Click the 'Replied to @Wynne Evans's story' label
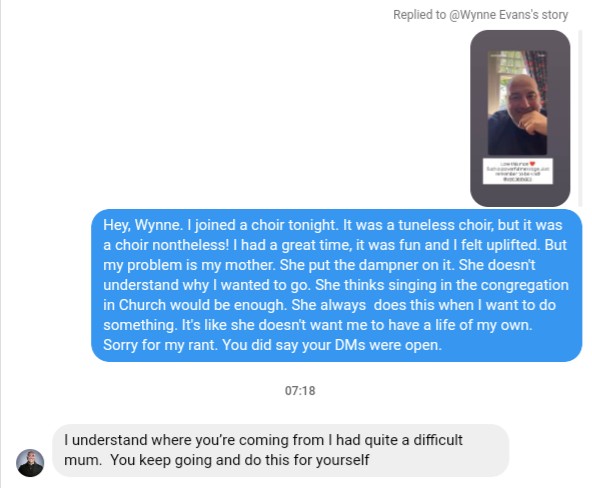 [480, 15]
